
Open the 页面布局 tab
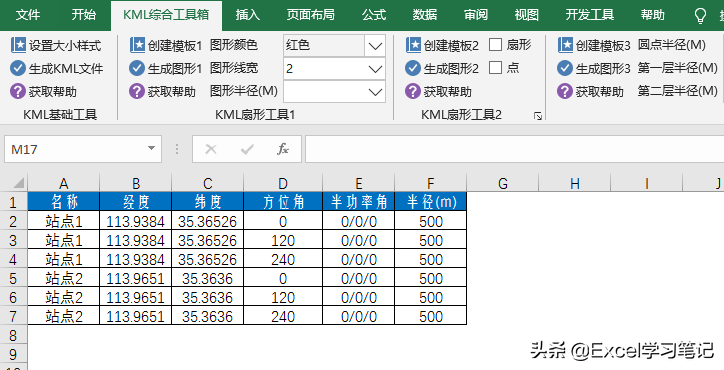(311, 15)
